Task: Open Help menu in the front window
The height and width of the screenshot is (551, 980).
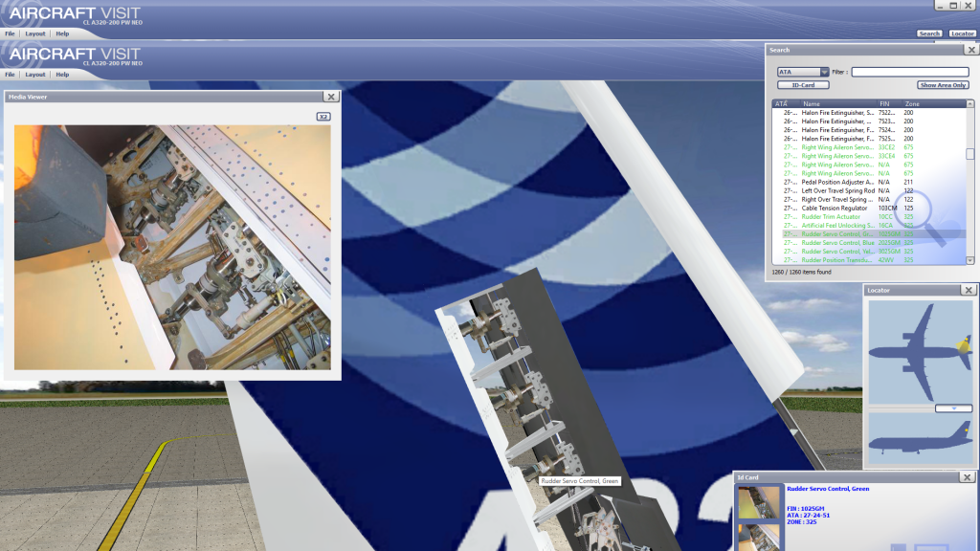Action: (x=62, y=75)
